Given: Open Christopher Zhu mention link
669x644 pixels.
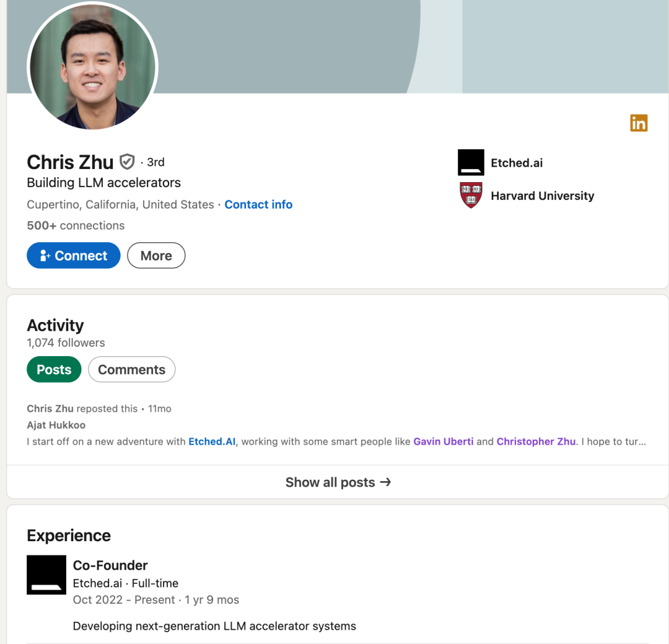Looking at the screenshot, I should point(536,442).
